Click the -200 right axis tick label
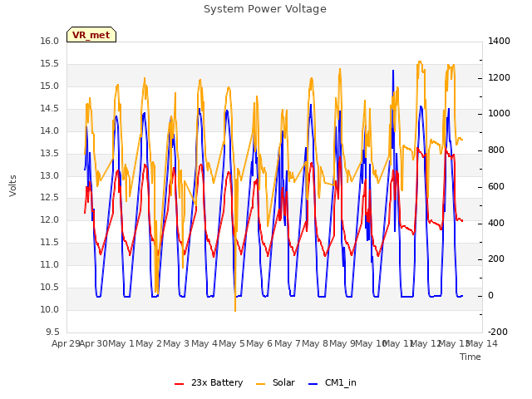This screenshot has height=399, width=532. click(x=498, y=332)
